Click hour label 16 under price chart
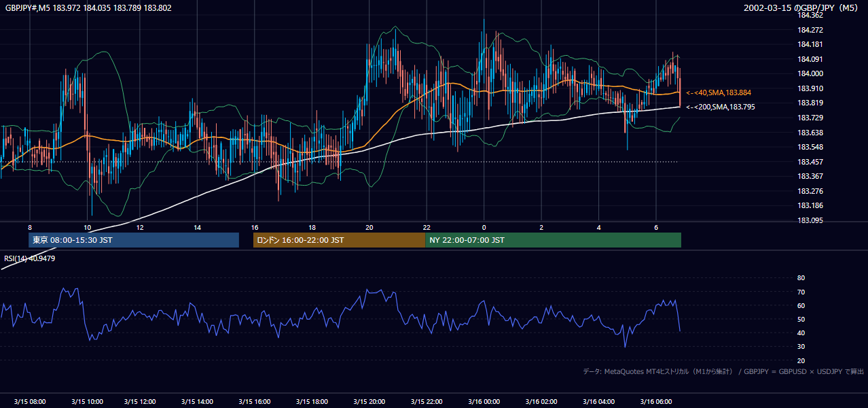Image resolution: width=868 pixels, height=408 pixels. pos(255,227)
